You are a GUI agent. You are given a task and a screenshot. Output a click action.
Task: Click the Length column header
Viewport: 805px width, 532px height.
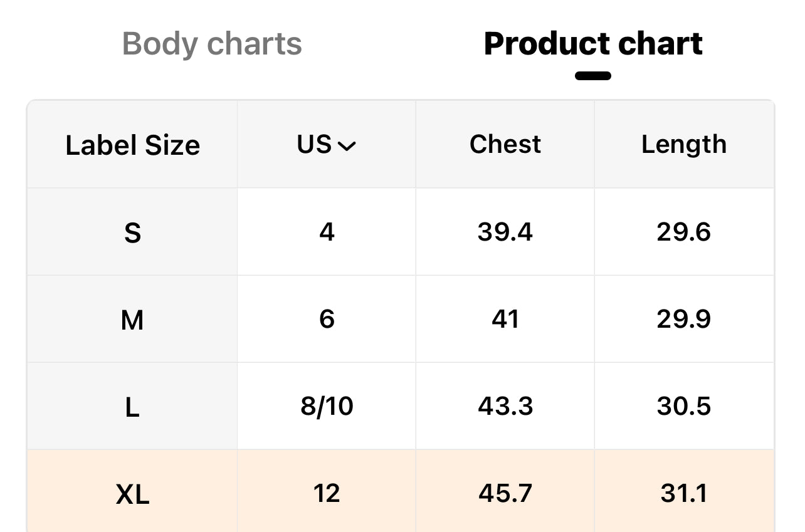click(683, 145)
